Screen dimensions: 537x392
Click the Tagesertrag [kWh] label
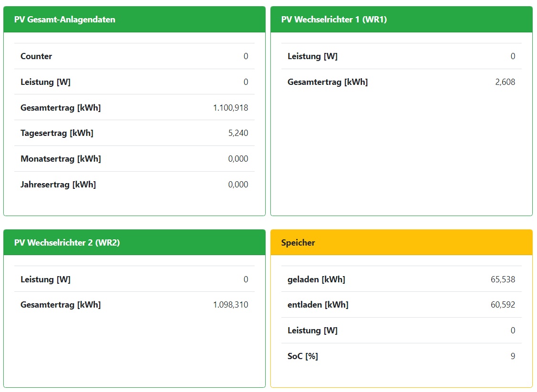point(57,133)
